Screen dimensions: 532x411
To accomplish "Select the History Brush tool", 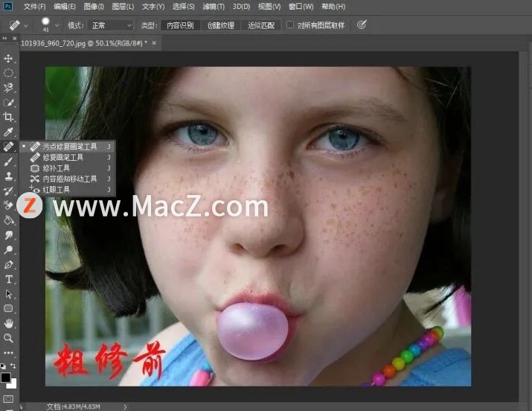I will point(8,191).
